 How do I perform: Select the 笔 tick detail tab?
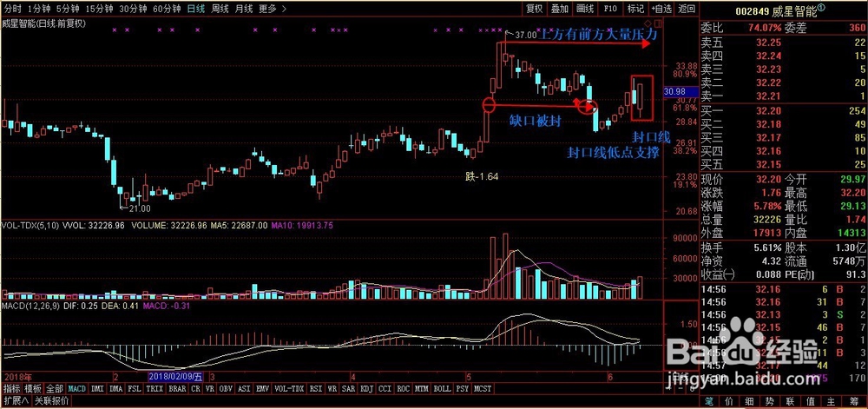pyautogui.click(x=708, y=400)
